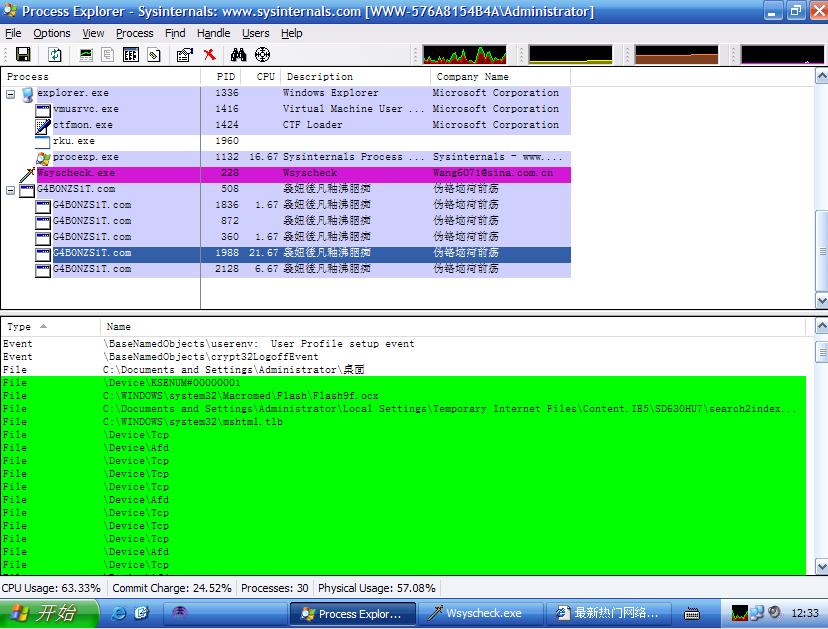
Task: Click the Save toolbar icon
Action: pos(22,55)
